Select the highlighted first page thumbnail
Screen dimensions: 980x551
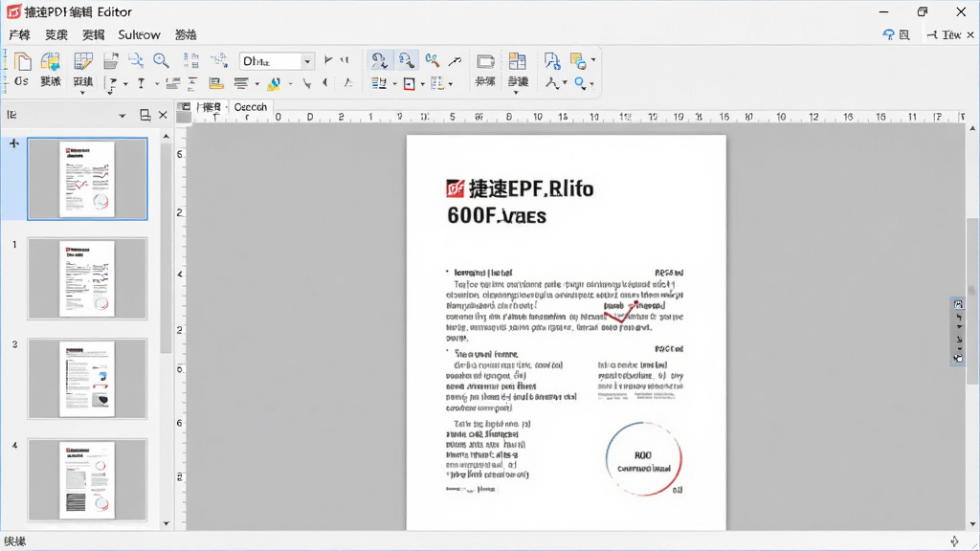87,179
